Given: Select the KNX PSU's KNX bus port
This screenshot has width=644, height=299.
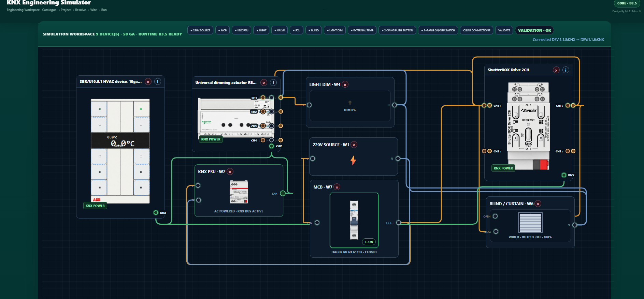Looking at the screenshot, I should pos(283,194).
